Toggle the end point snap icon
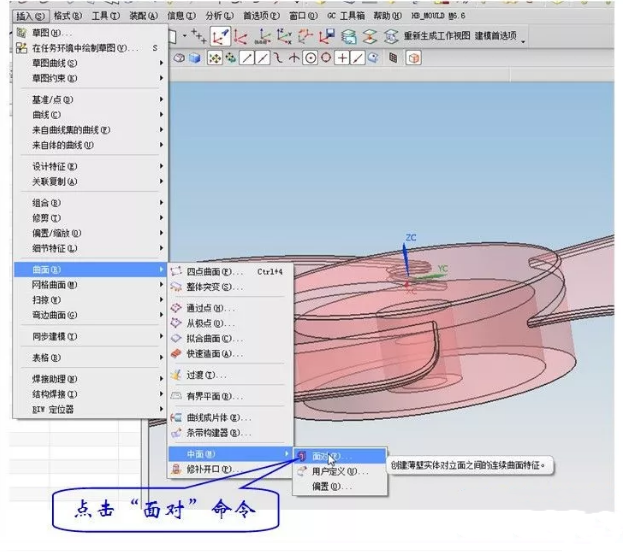The height and width of the screenshot is (552, 623). 247,58
